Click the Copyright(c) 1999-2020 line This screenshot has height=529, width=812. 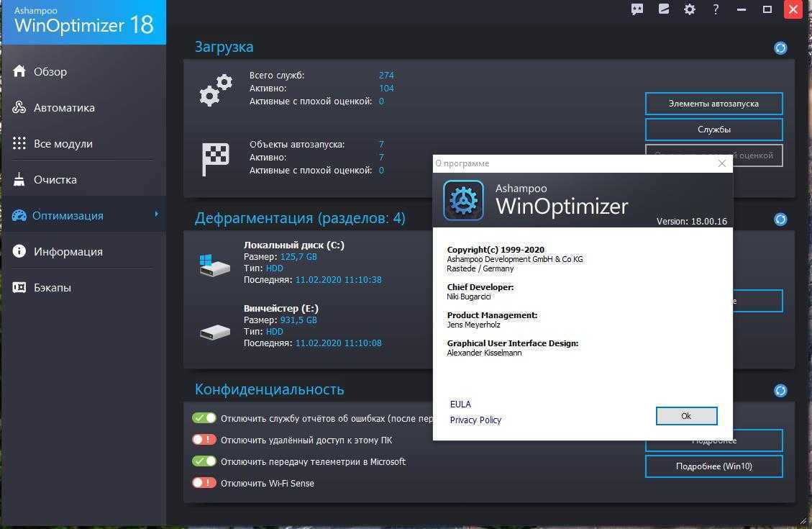[496, 250]
